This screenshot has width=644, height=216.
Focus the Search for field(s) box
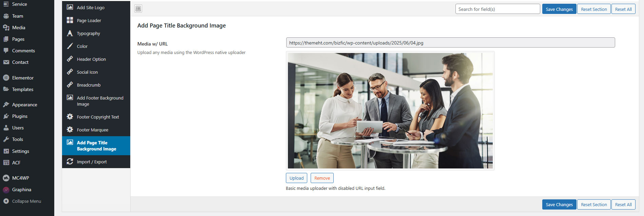(497, 9)
